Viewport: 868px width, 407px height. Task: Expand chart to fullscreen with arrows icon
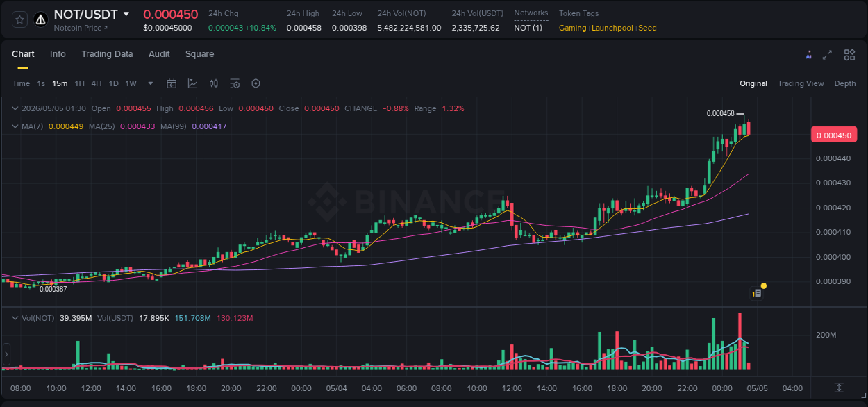(x=827, y=55)
